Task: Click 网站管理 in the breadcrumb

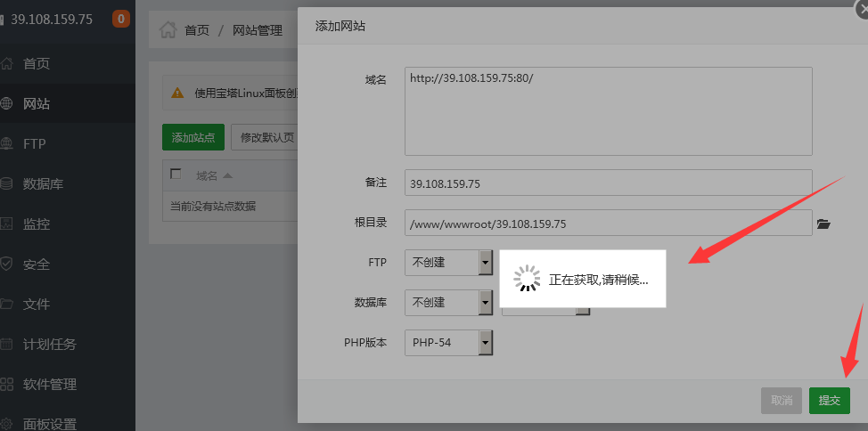Action: (258, 30)
